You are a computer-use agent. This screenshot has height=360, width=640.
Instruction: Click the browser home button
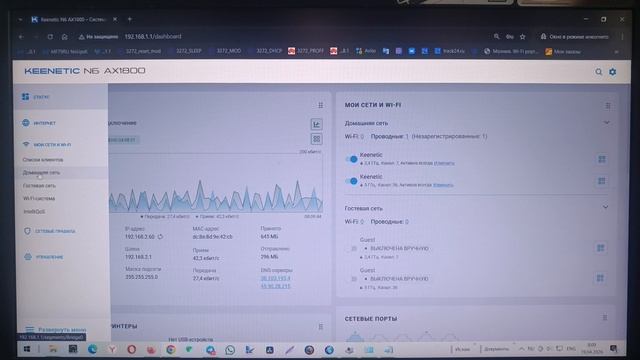(64, 37)
